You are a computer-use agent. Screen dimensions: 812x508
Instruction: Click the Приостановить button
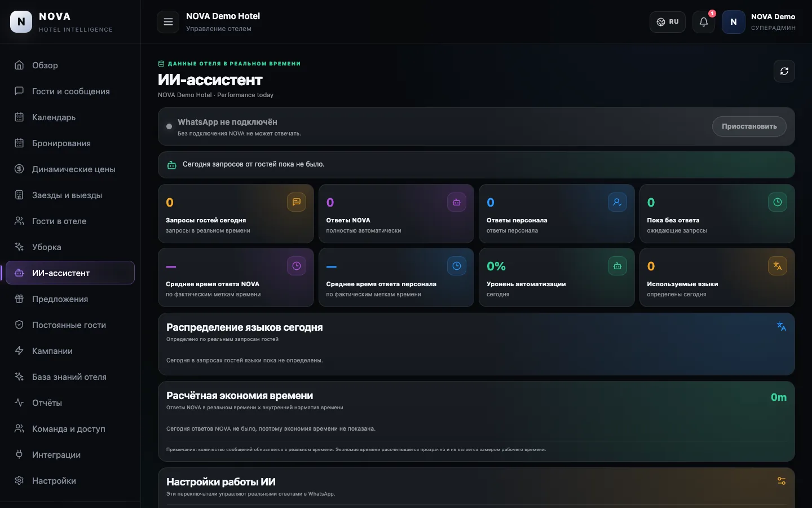pyautogui.click(x=749, y=126)
